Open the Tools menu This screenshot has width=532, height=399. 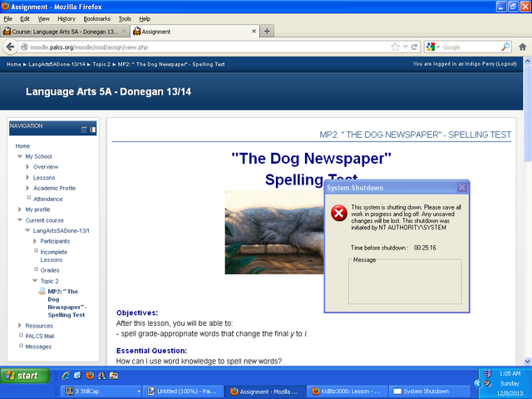click(125, 18)
